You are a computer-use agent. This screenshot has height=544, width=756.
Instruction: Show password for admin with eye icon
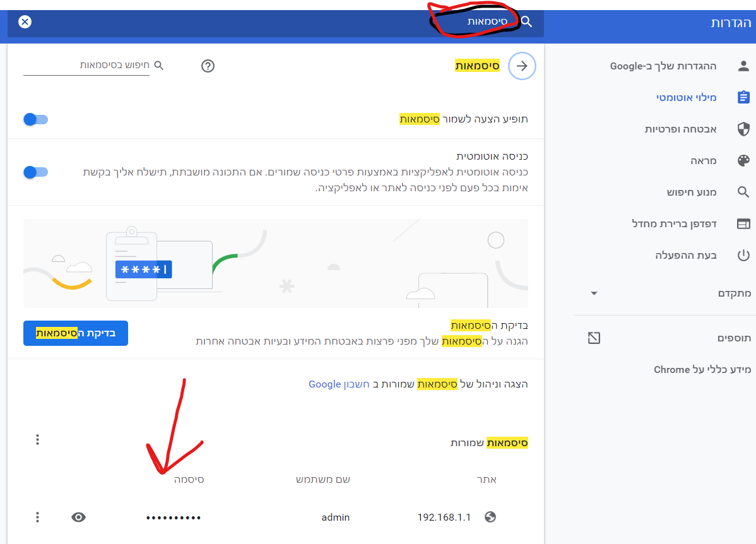coord(79,517)
